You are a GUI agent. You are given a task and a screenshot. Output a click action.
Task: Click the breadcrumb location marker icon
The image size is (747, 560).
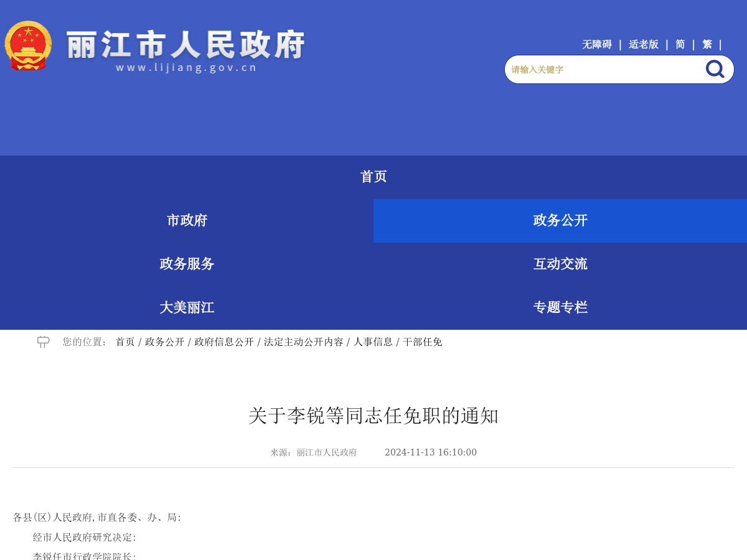(43, 342)
